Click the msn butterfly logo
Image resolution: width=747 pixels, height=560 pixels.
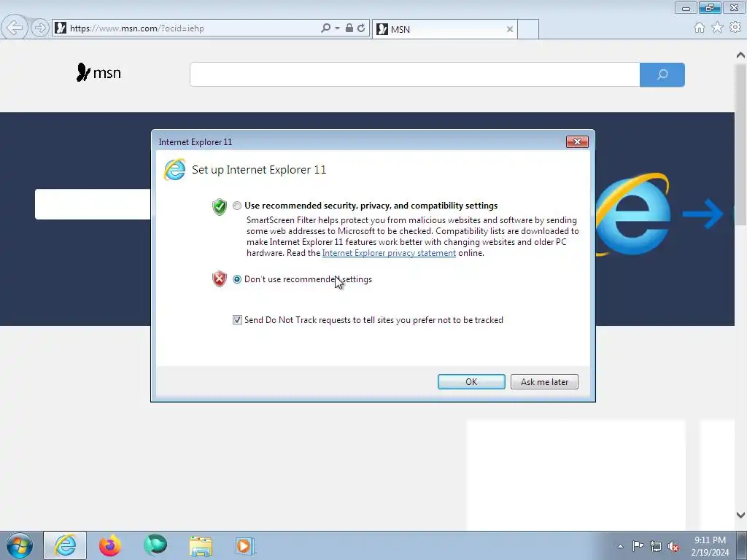coord(98,72)
